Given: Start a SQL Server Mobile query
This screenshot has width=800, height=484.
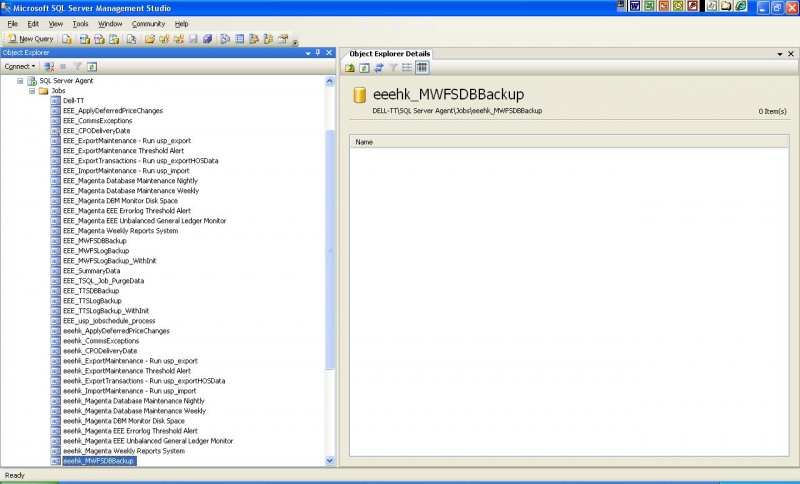Looking at the screenshot, I should tap(131, 39).
